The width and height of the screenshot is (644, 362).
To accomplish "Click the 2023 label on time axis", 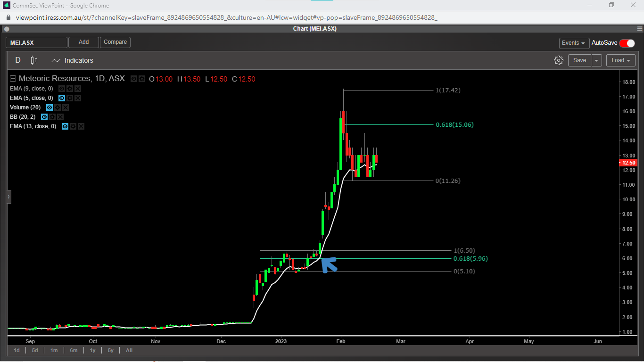I will point(281,341).
